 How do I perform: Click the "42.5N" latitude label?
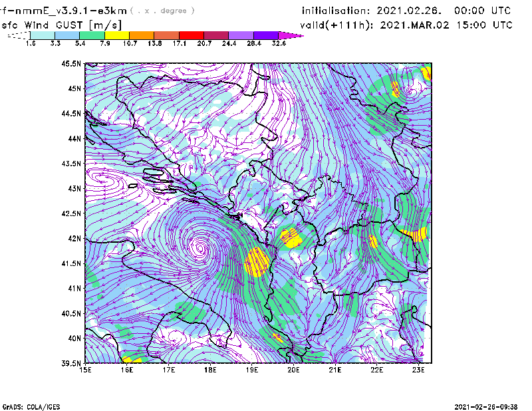pyautogui.click(x=71, y=213)
